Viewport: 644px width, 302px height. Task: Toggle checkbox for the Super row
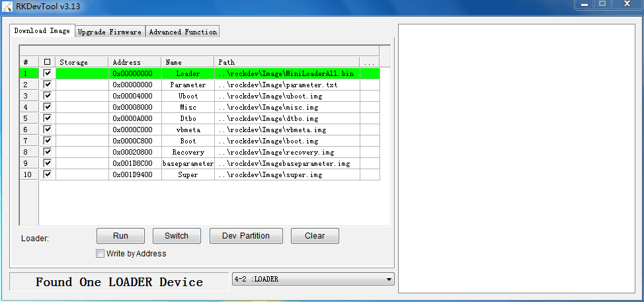click(x=47, y=174)
